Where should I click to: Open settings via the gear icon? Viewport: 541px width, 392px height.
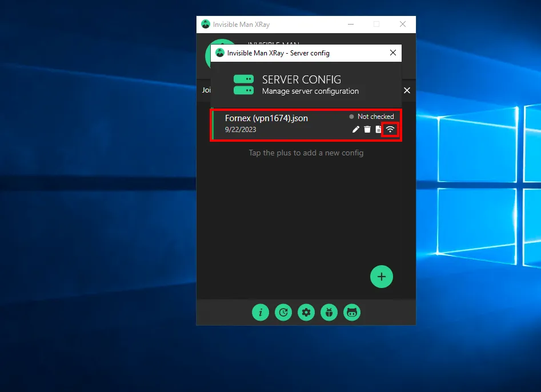coord(306,313)
